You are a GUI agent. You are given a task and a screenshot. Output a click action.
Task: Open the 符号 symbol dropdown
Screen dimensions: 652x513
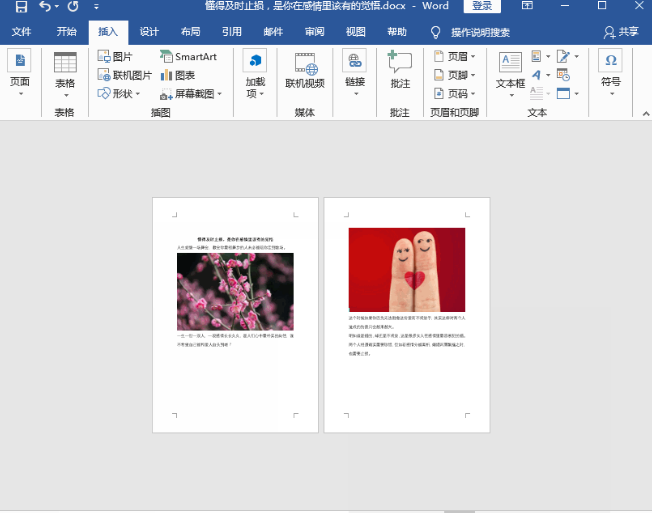click(610, 73)
